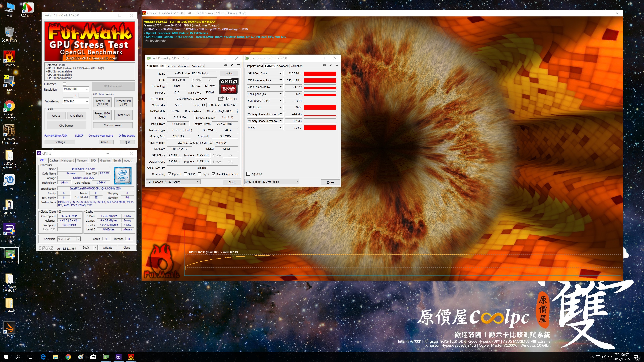Open FastStone Capture v7.0 desktop icon
This screenshot has height=362, width=644.
9,159
